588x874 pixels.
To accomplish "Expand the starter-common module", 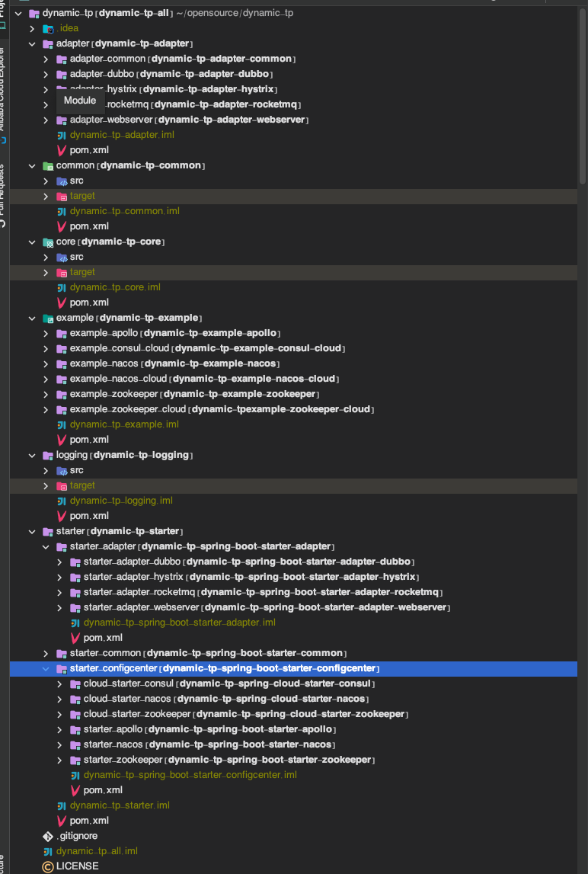I will click(45, 653).
